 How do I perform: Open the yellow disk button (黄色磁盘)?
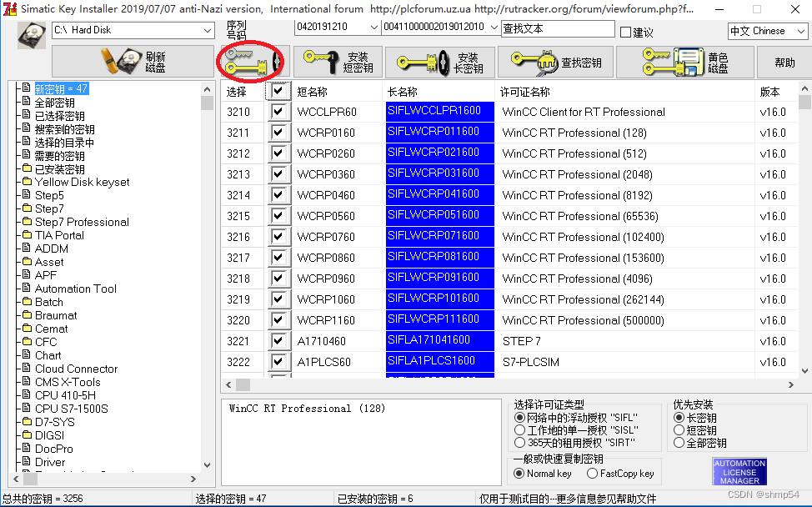click(684, 62)
